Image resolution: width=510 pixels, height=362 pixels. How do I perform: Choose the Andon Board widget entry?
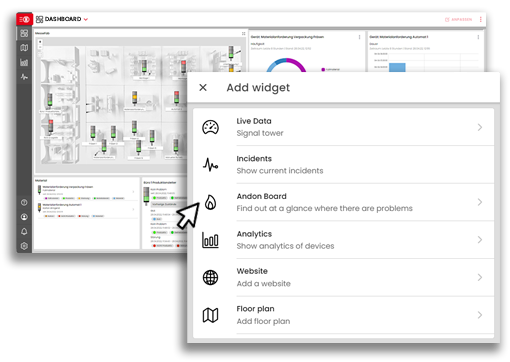click(343, 202)
